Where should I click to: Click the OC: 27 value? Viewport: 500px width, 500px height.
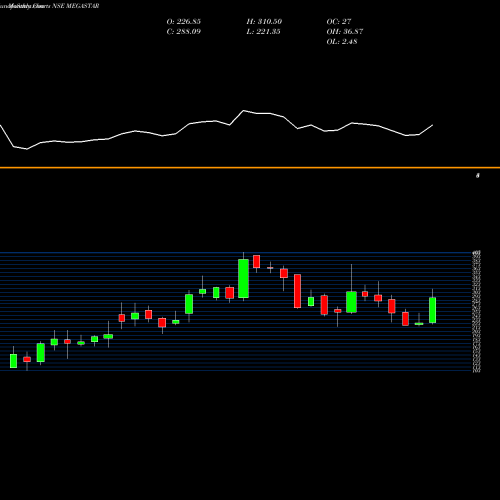pyautogui.click(x=339, y=22)
